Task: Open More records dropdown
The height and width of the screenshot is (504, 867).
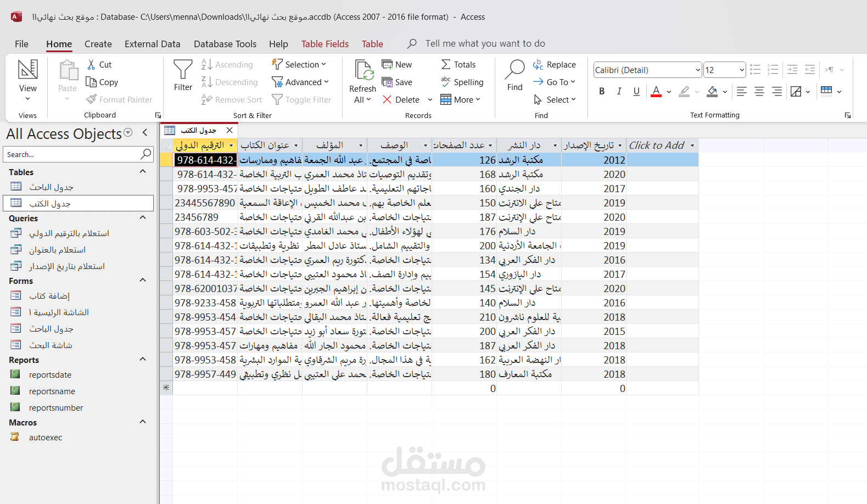Action: point(461,100)
